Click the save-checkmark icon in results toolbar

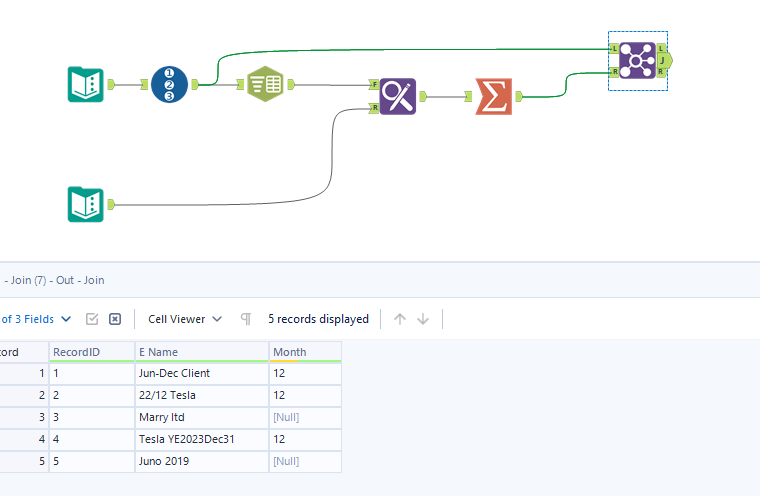tap(92, 319)
